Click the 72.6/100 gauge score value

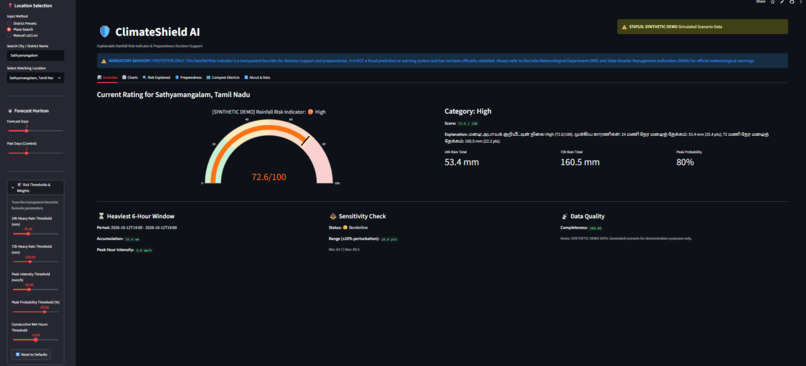[x=269, y=177]
